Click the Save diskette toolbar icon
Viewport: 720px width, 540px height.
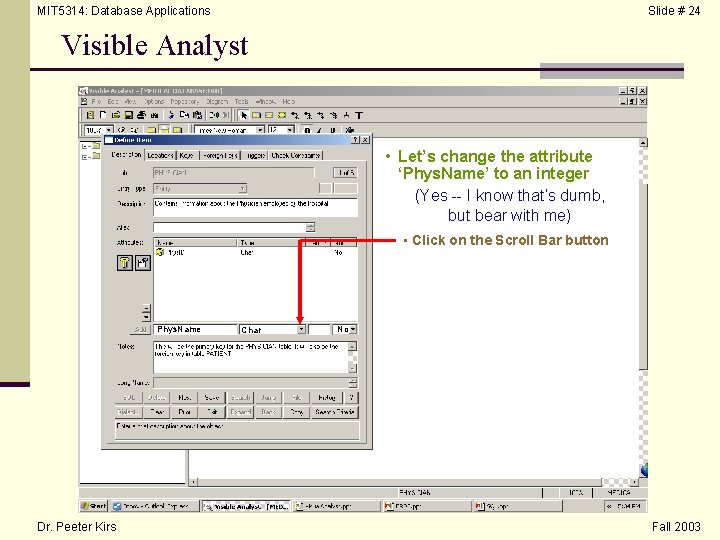pos(129,115)
